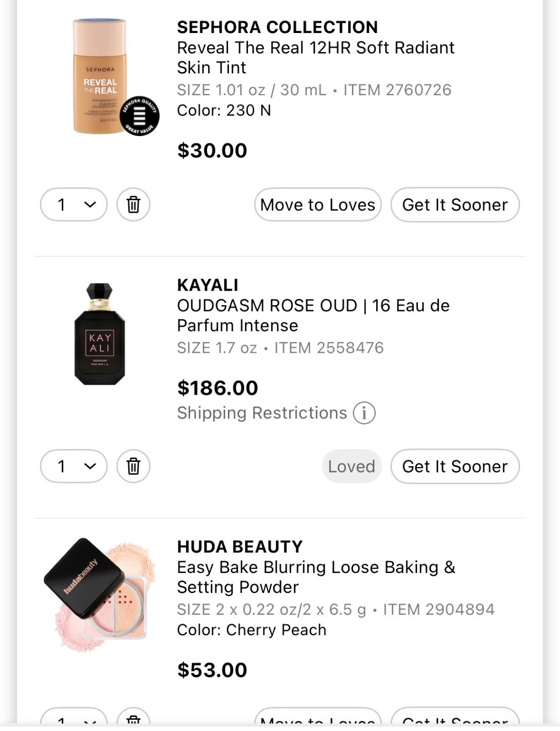560x731 pixels.
Task: Open the Shipping Restrictions info icon
Action: (364, 413)
